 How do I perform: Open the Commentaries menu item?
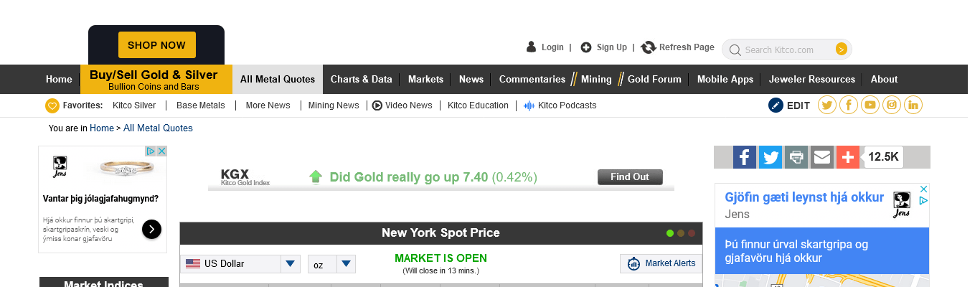532,80
